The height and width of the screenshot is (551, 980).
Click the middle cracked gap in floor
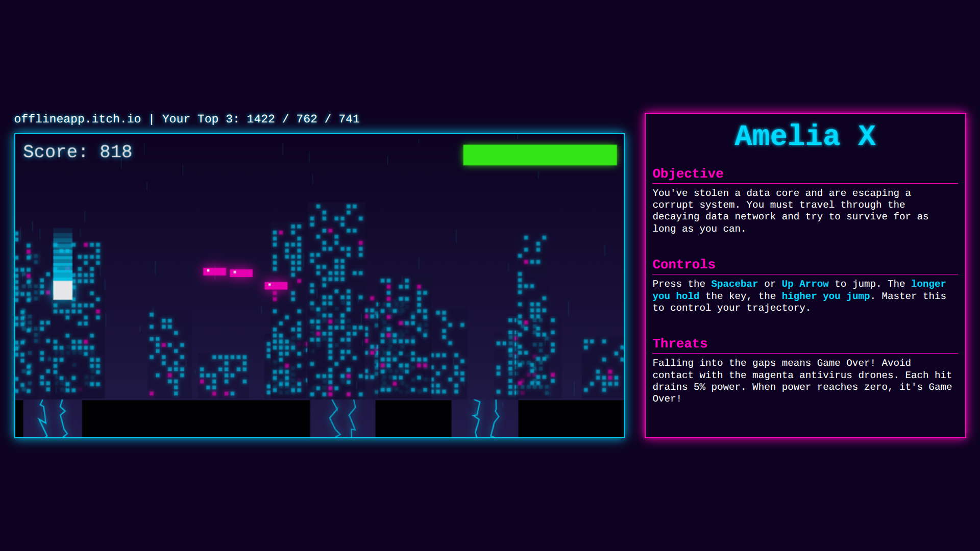click(342, 418)
